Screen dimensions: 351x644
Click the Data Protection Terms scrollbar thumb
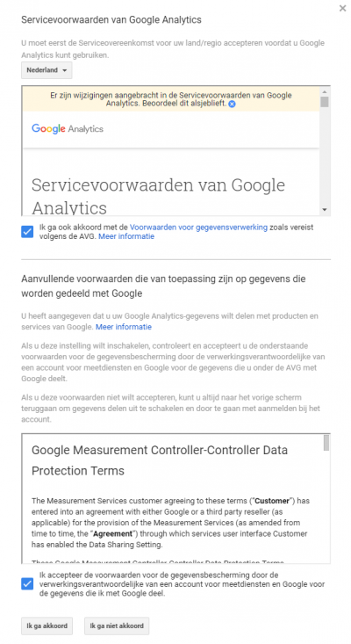[x=326, y=443]
